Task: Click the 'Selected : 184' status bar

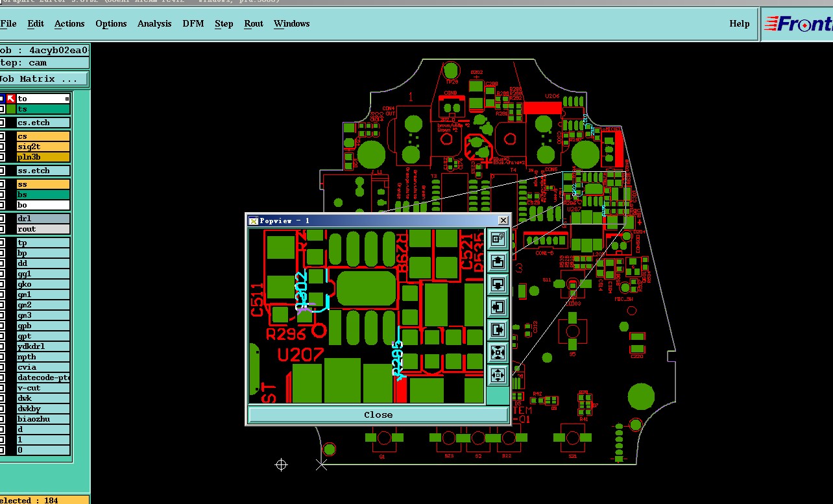Action: point(44,500)
